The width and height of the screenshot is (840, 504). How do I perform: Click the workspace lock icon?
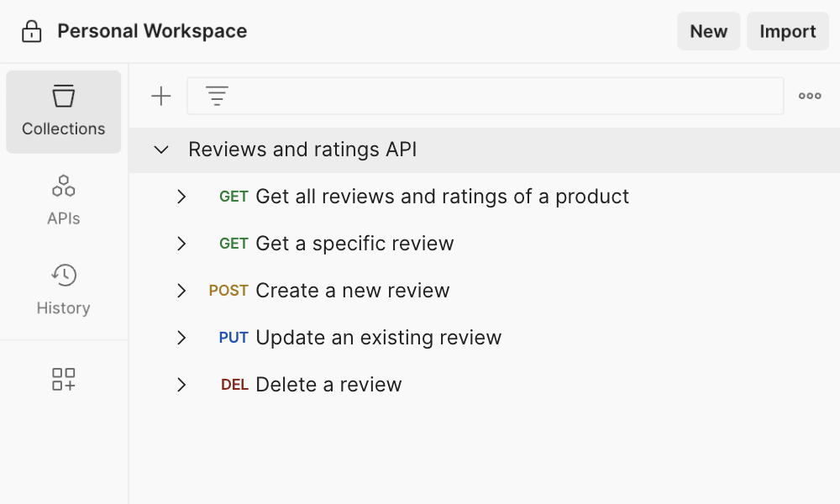point(31,32)
